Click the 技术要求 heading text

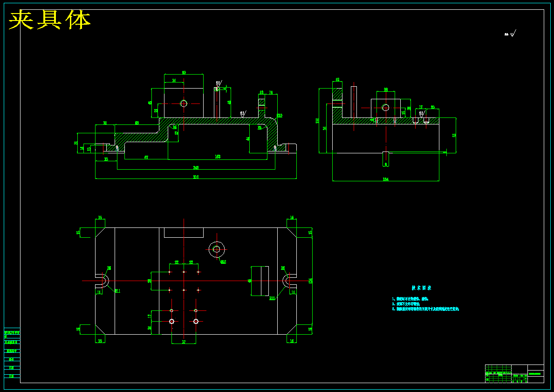coord(422,288)
